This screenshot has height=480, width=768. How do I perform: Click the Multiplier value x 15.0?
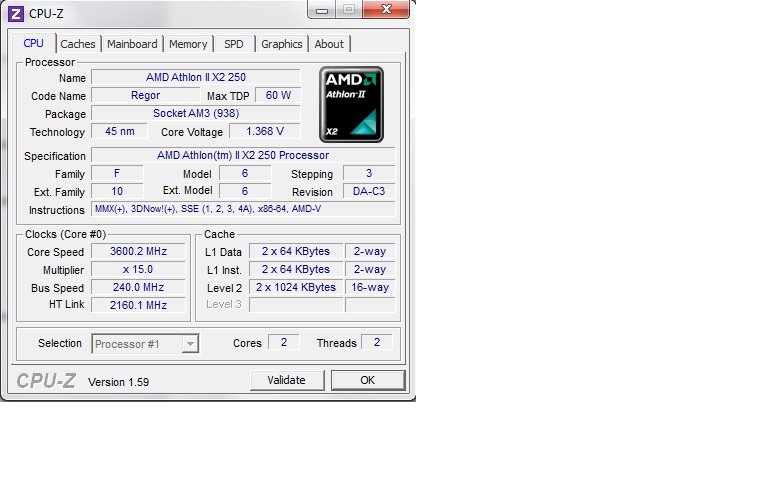tap(138, 269)
